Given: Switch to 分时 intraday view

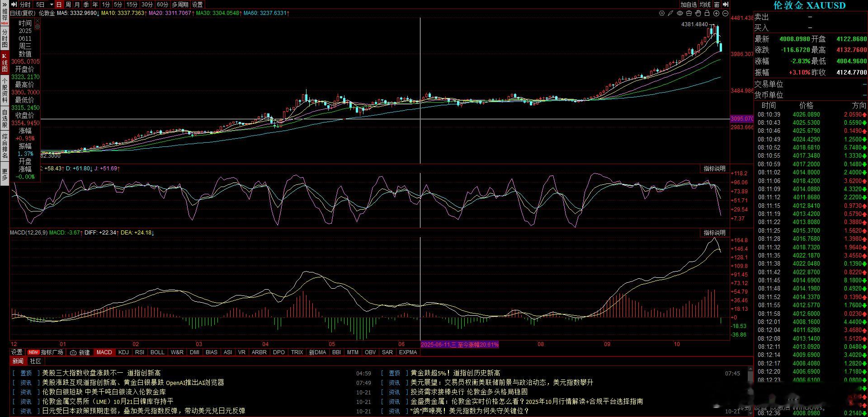Looking at the screenshot, I should click(25, 5).
